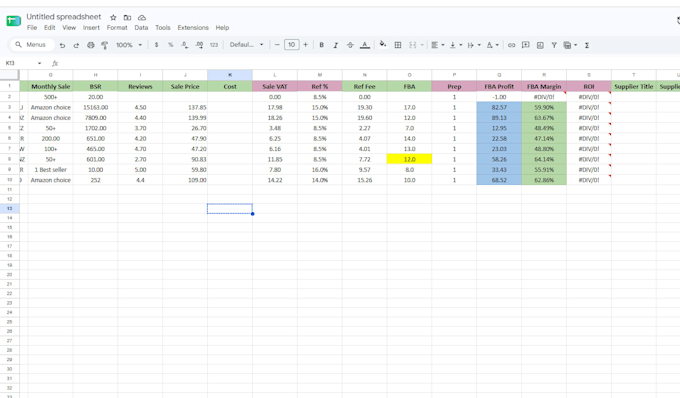Screen dimensions: 680x398
Task: Open vertical align dropdown
Action: pyautogui.click(x=455, y=45)
